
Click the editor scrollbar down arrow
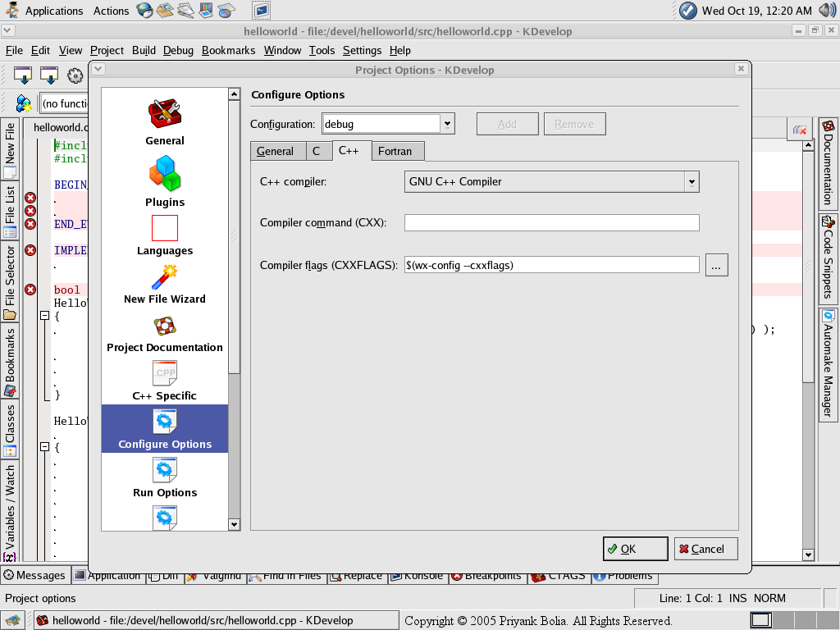click(808, 555)
